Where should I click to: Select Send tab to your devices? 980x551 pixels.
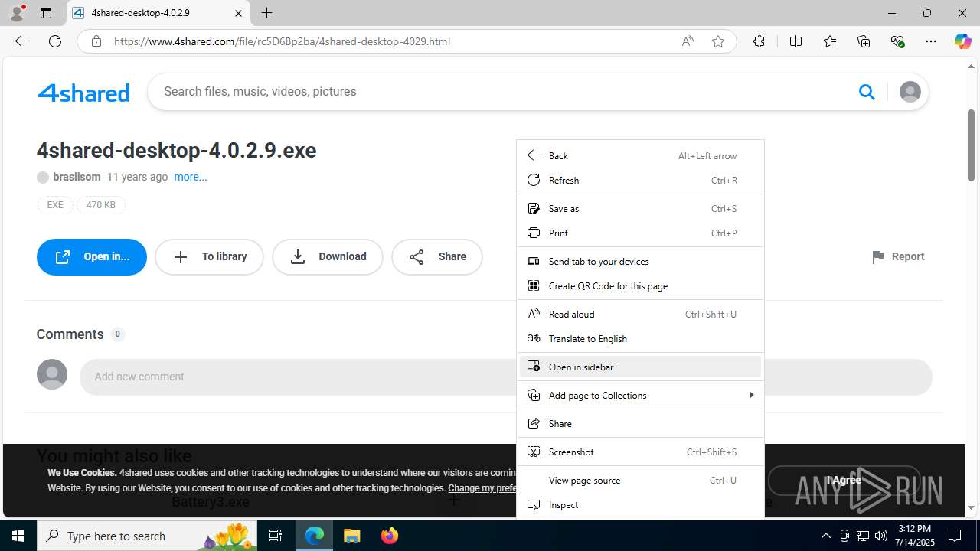(x=640, y=261)
